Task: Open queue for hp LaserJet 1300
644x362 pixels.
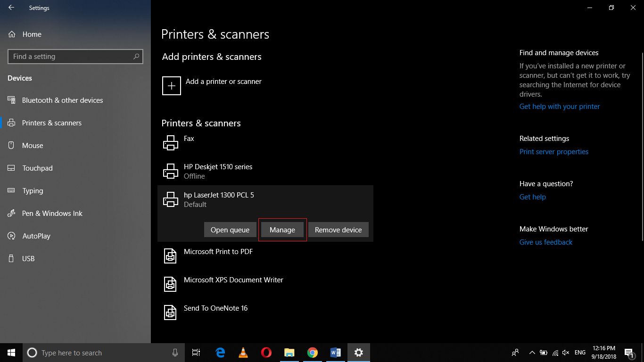Action: coord(230,230)
